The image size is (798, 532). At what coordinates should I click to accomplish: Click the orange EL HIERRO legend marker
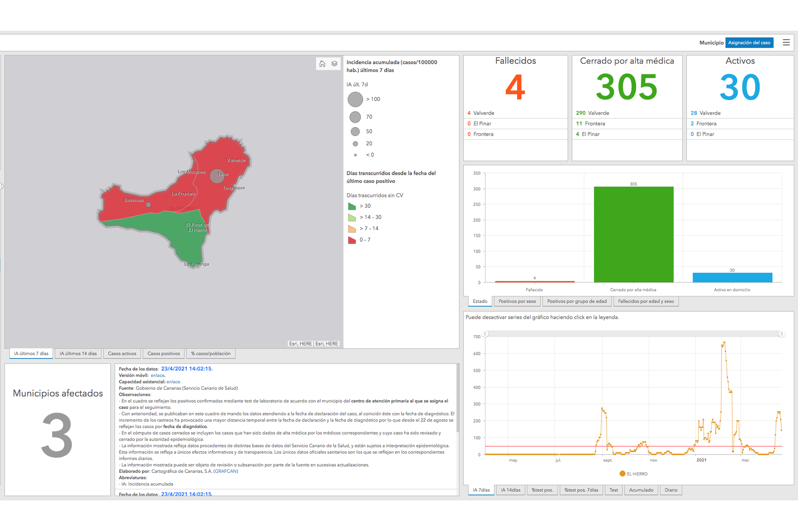(622, 473)
